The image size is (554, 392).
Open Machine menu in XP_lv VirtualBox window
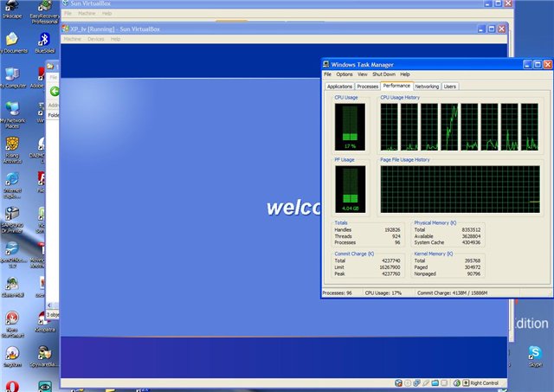pos(73,39)
